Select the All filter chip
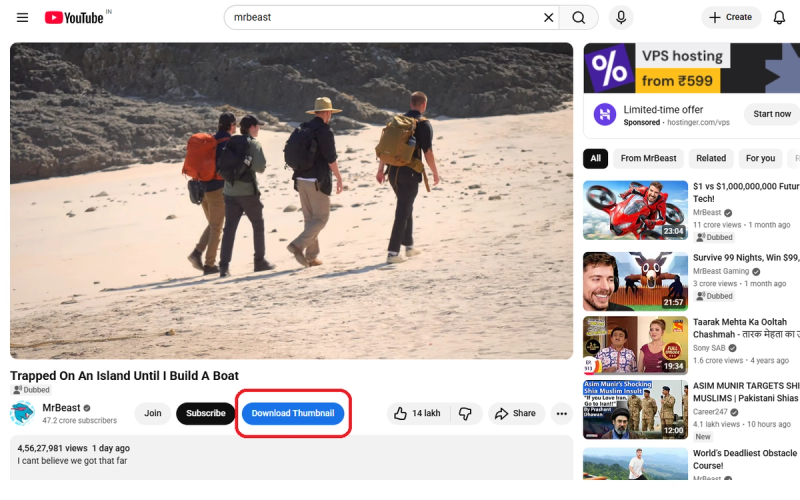Viewport: 800px width, 500px height. [x=595, y=158]
